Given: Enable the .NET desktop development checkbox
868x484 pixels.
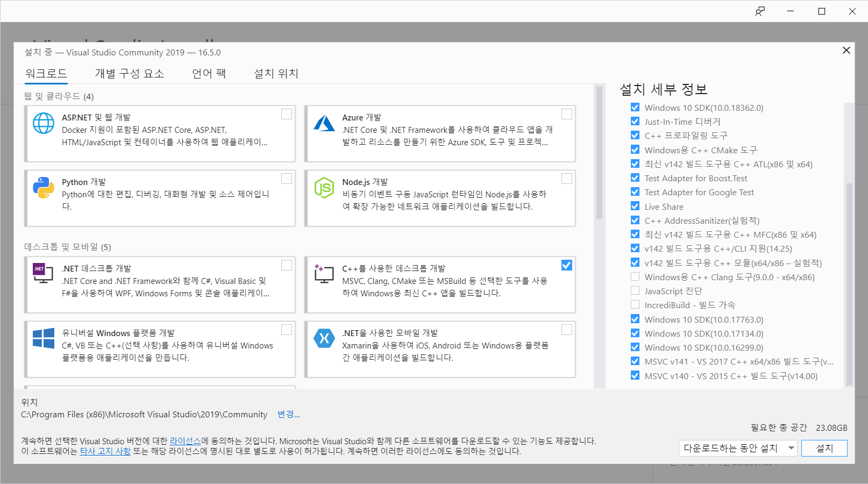Looking at the screenshot, I should (x=287, y=265).
